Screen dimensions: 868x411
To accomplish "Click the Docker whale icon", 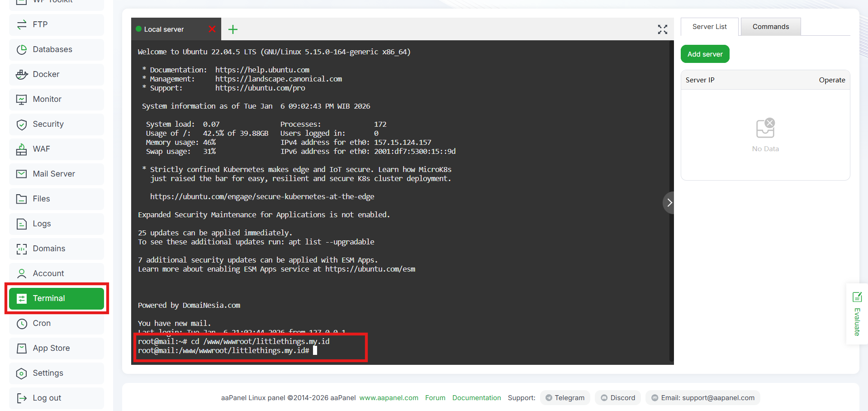I will pos(22,74).
